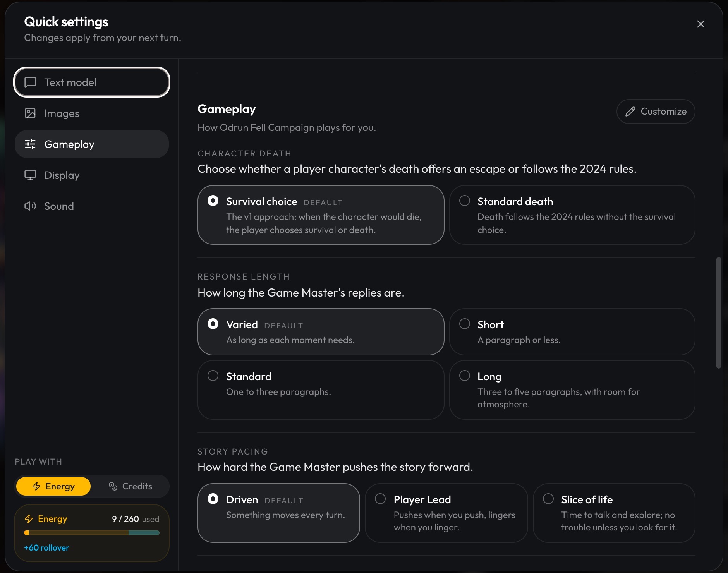The image size is (728, 573).
Task: Click 'How Odrun Fell Campaign plays for you.'
Action: (287, 127)
